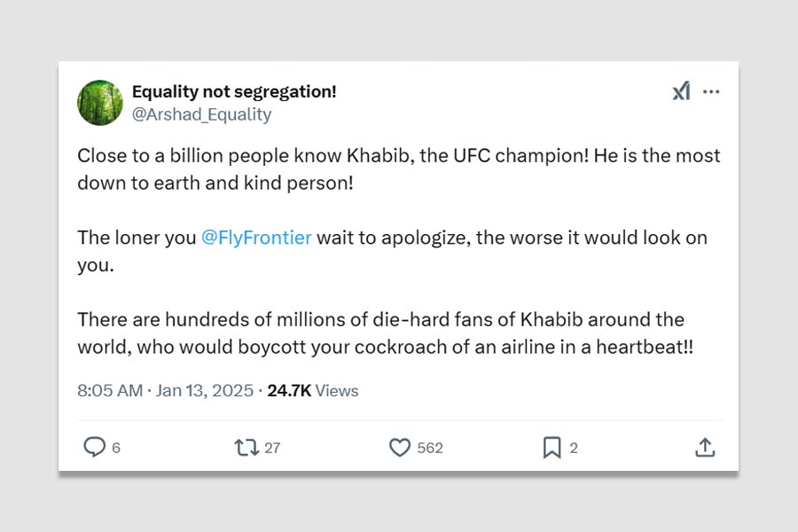Image resolution: width=798 pixels, height=532 pixels.
Task: Click the Grok xAI icon
Action: click(x=681, y=91)
